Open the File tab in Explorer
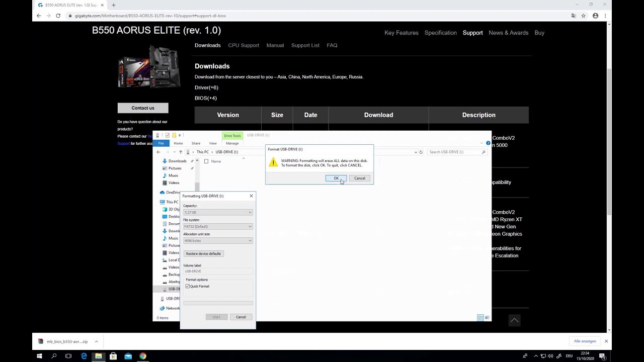The width and height of the screenshot is (644, 362). click(161, 143)
